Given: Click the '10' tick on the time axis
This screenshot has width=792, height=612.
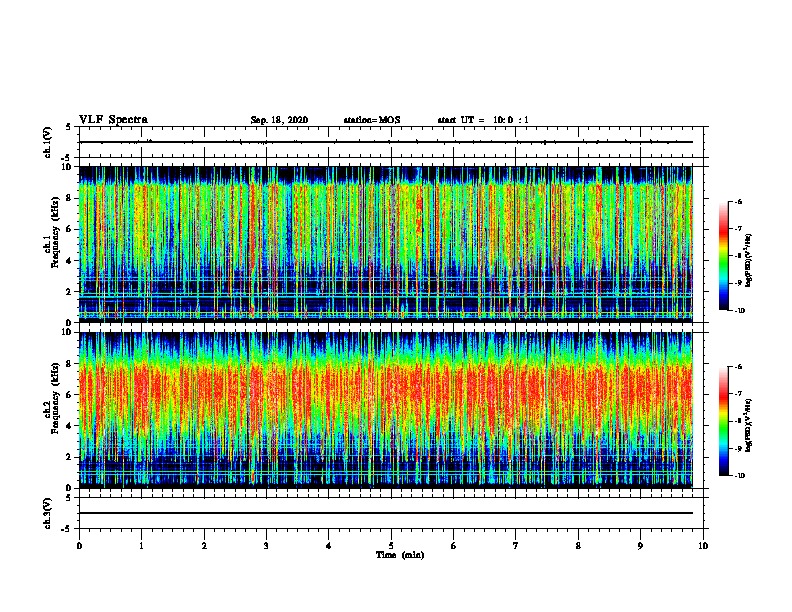Looking at the screenshot, I should 703,546.
